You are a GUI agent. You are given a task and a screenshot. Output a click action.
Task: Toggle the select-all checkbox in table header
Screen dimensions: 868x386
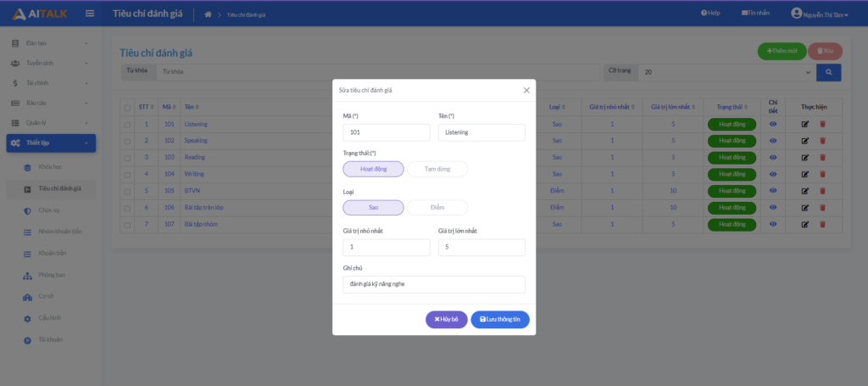click(x=127, y=108)
